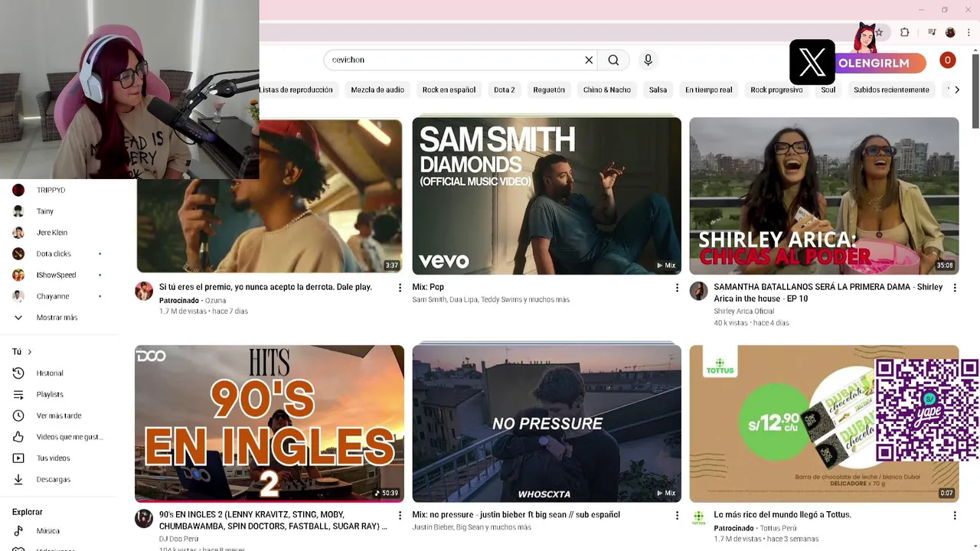Open options menu for Tottus ad
The height and width of the screenshot is (551, 980).
pyautogui.click(x=955, y=516)
